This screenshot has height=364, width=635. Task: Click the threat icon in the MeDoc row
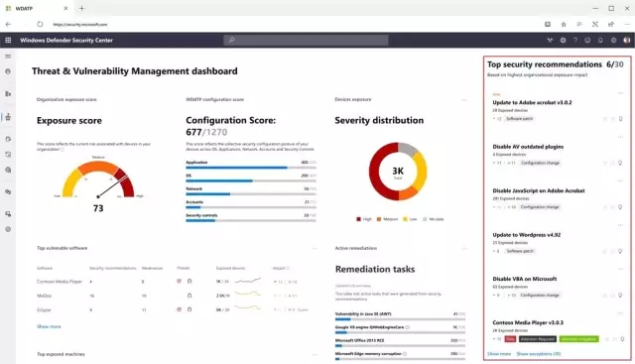pos(190,296)
